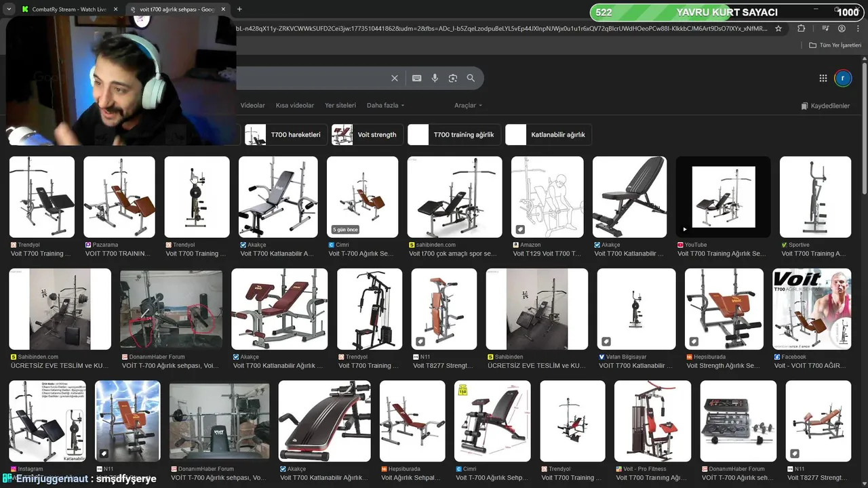Expand the Daha fazla dropdown
The width and height of the screenshot is (868, 488).
click(385, 106)
